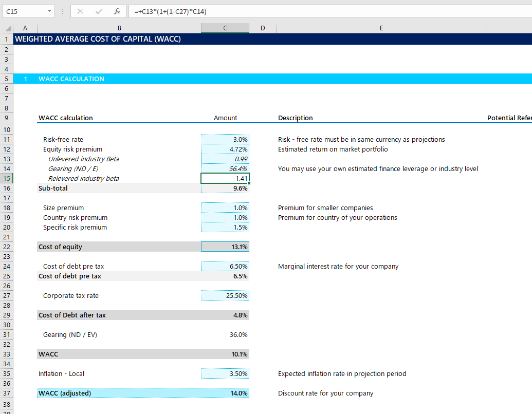This screenshot has width=532, height=414.
Task: Open the Name Box dropdown arrow
Action: (x=50, y=11)
